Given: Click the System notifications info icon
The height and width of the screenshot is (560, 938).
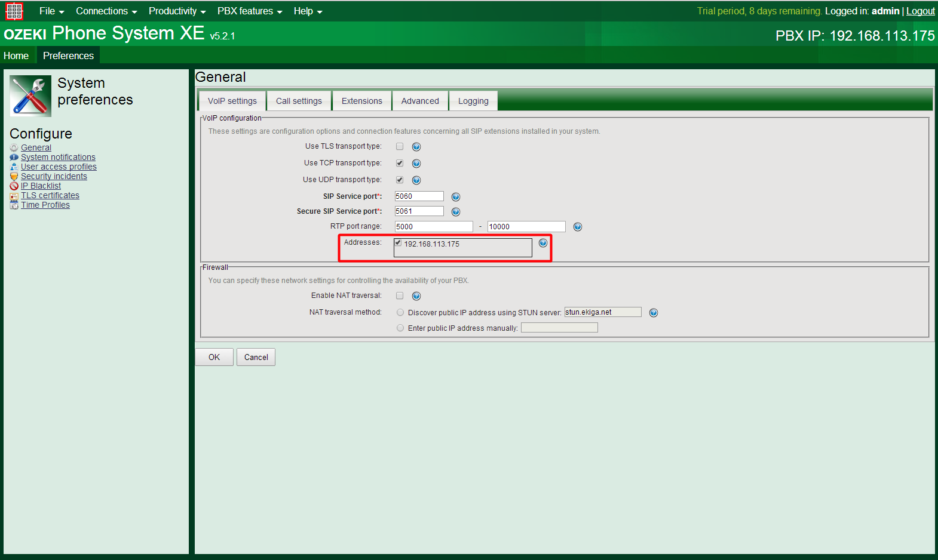Looking at the screenshot, I should 14,158.
